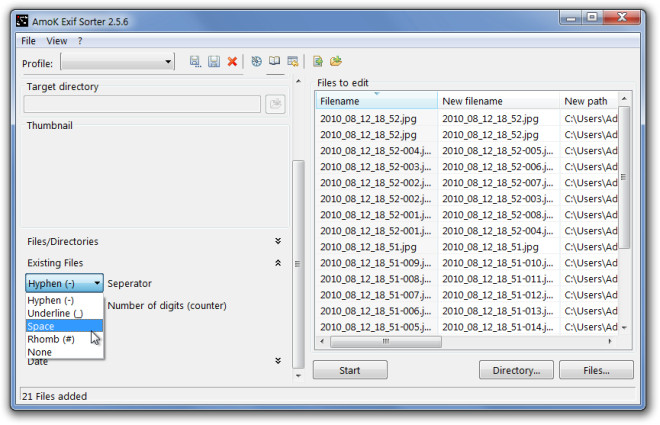Sort by the Filename column header
The height and width of the screenshot is (425, 660).
pyautogui.click(x=376, y=101)
